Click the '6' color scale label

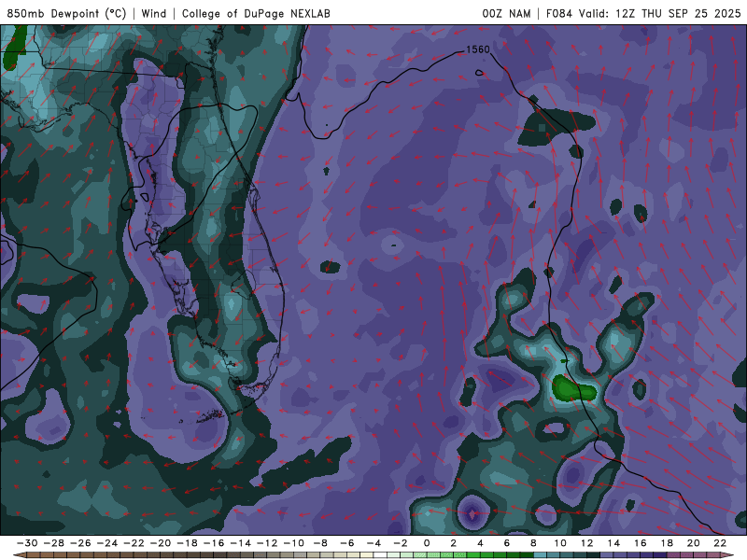507,543
